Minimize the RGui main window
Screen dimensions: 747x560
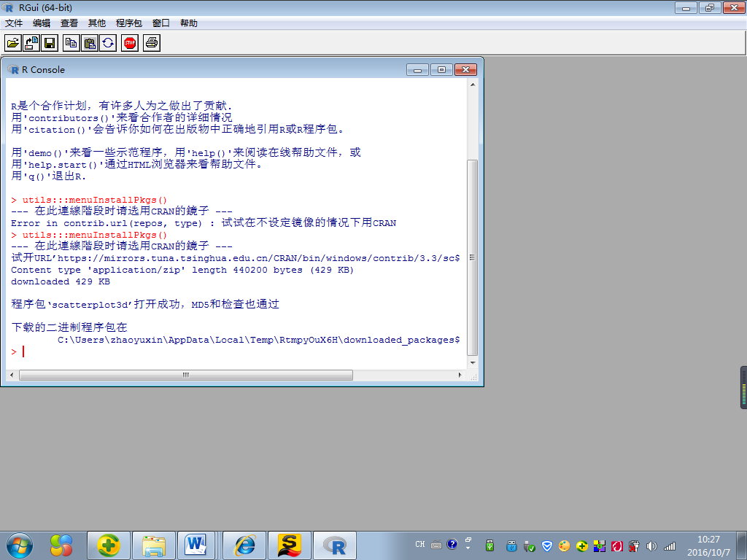pos(686,7)
